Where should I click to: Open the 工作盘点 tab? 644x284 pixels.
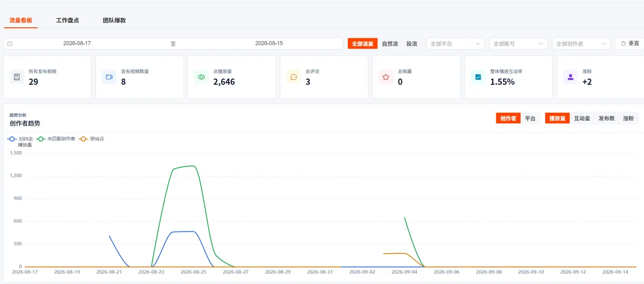tap(68, 20)
